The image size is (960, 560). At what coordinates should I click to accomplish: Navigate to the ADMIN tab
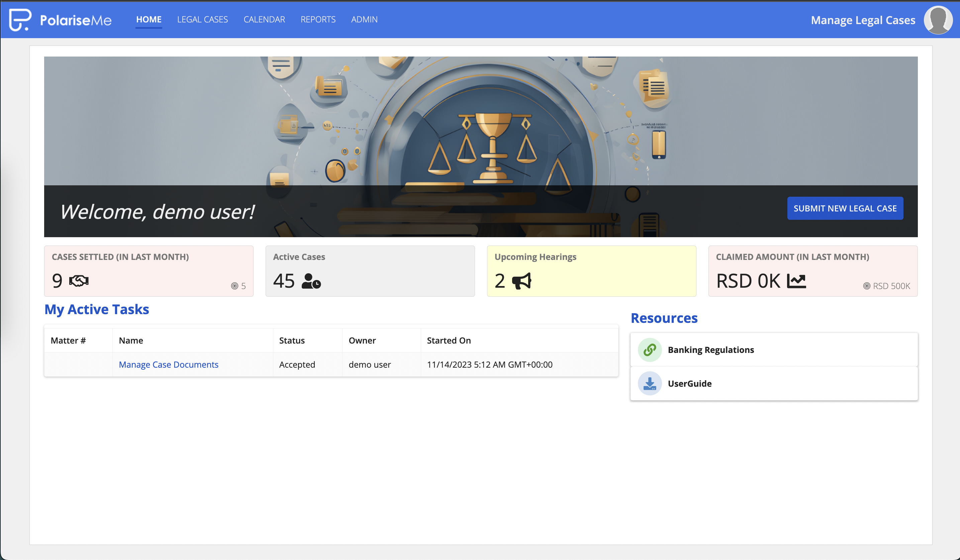[x=364, y=19]
